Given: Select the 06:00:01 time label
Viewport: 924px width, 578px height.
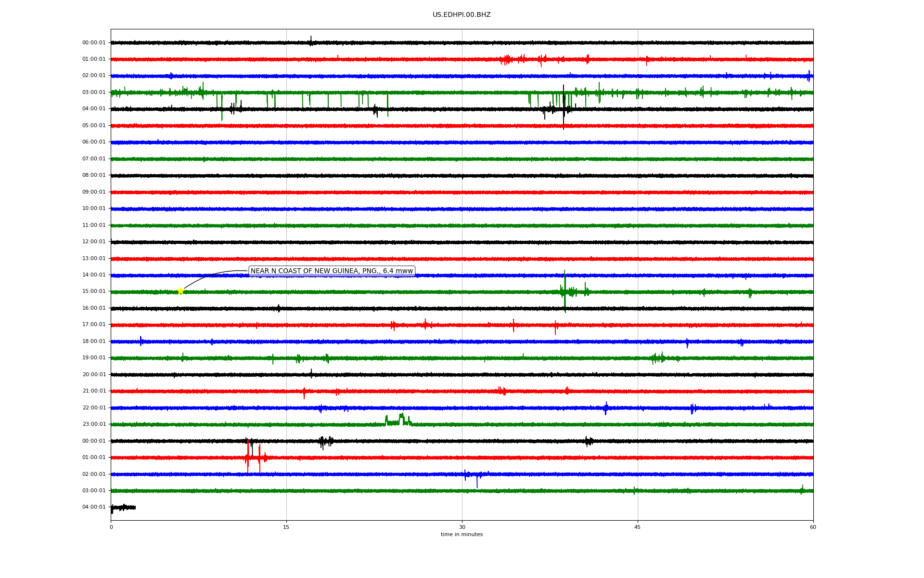Looking at the screenshot, I should 94,142.
